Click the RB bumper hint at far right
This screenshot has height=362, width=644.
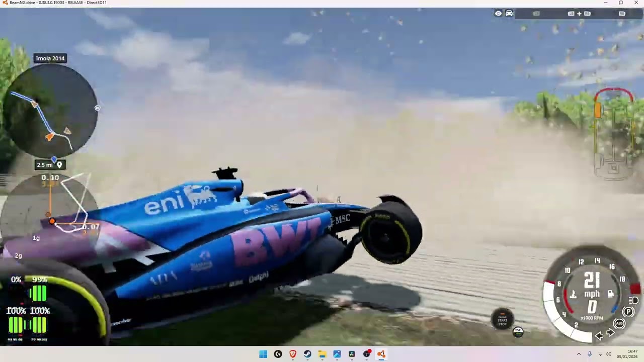point(622,14)
